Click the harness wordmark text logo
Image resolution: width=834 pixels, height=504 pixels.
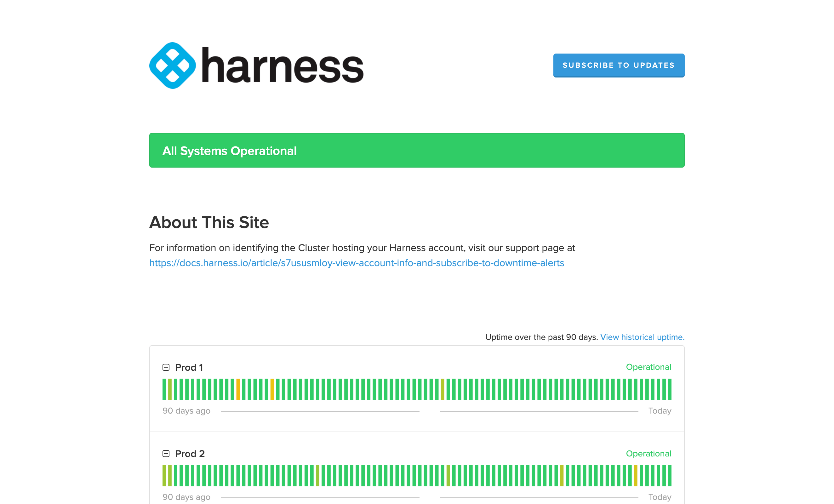pos(283,66)
